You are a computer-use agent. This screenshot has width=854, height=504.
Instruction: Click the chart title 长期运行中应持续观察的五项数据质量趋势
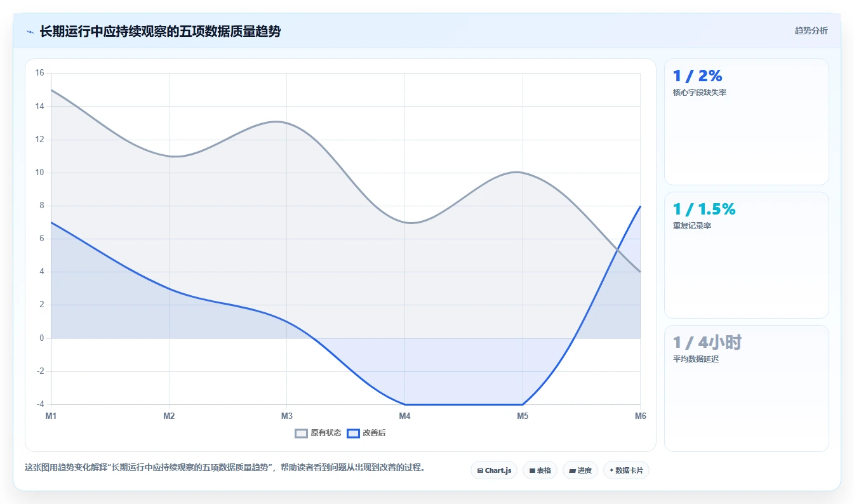click(160, 31)
